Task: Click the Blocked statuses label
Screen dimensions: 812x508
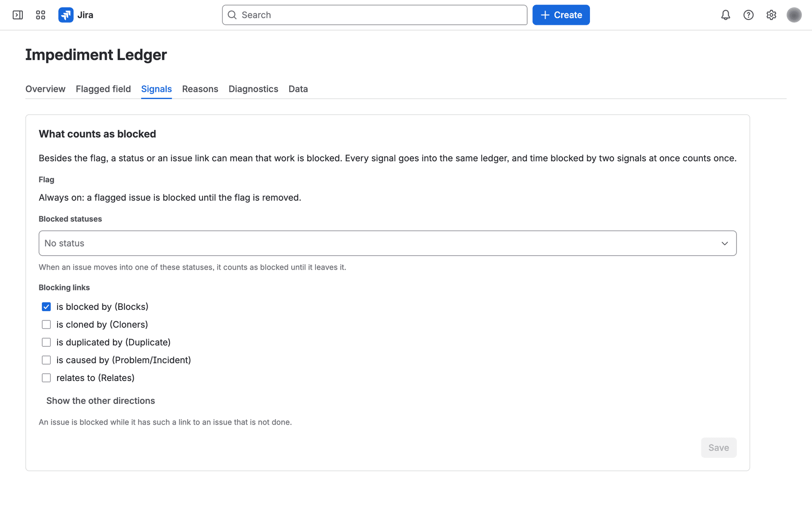Action: 70,219
